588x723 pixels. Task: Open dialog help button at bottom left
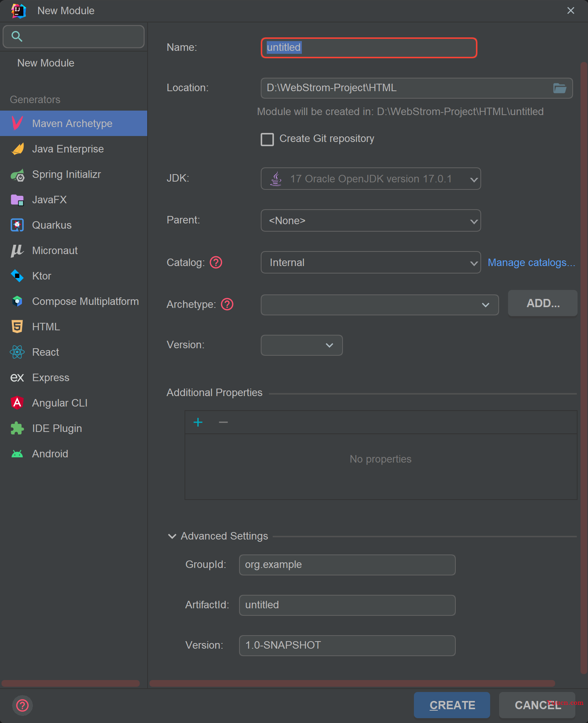(22, 705)
